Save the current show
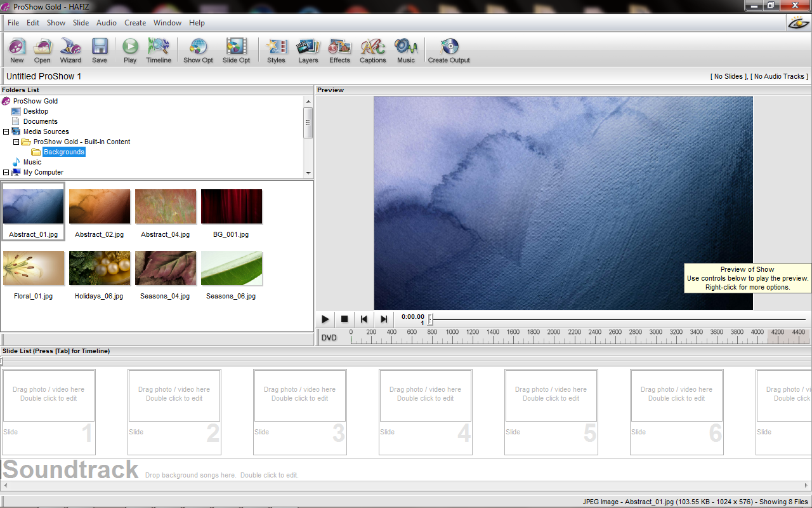This screenshot has width=812, height=508. point(100,50)
